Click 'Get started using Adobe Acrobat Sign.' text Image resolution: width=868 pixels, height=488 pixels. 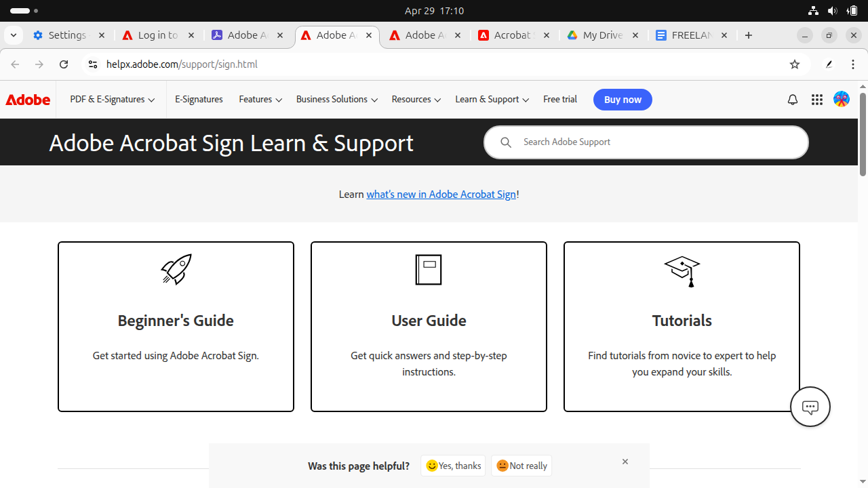[176, 355]
